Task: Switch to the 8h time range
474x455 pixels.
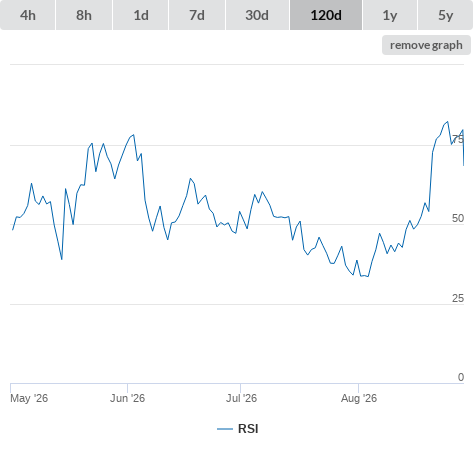Action: tap(84, 15)
